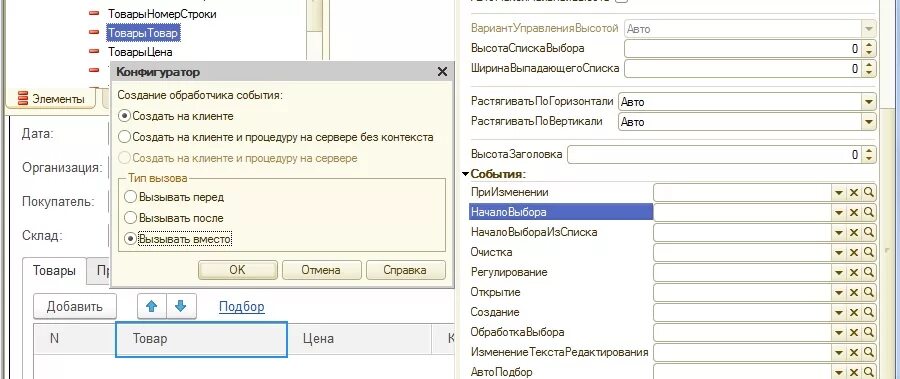
Task: Click the Цена column header
Action: click(359, 339)
